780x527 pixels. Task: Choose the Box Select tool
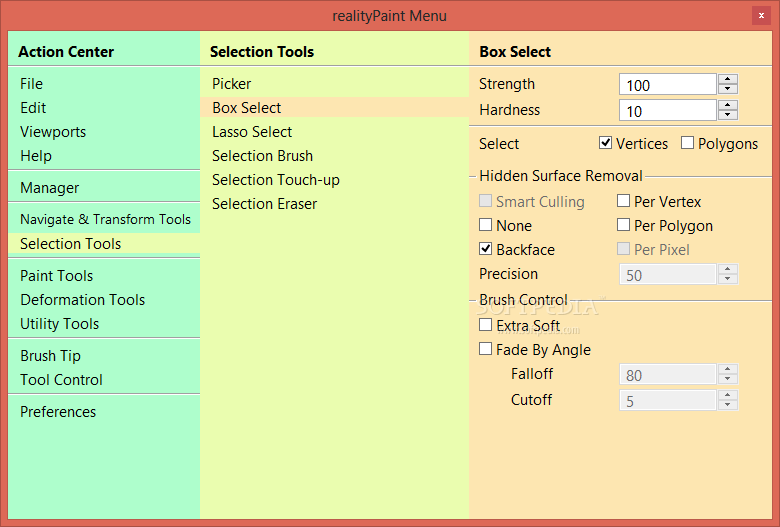(334, 107)
